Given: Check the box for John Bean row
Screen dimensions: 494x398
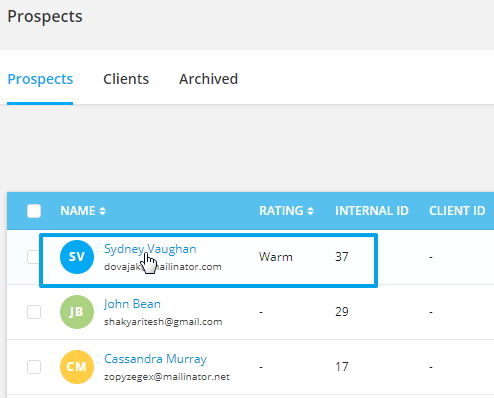Looking at the screenshot, I should tap(34, 312).
